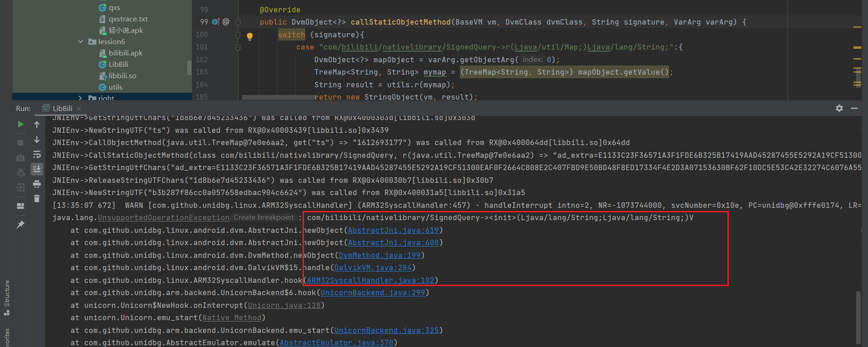Click the top warning stripe marker
Image resolution: width=868 pixels, height=347 pixels.
[x=857, y=27]
